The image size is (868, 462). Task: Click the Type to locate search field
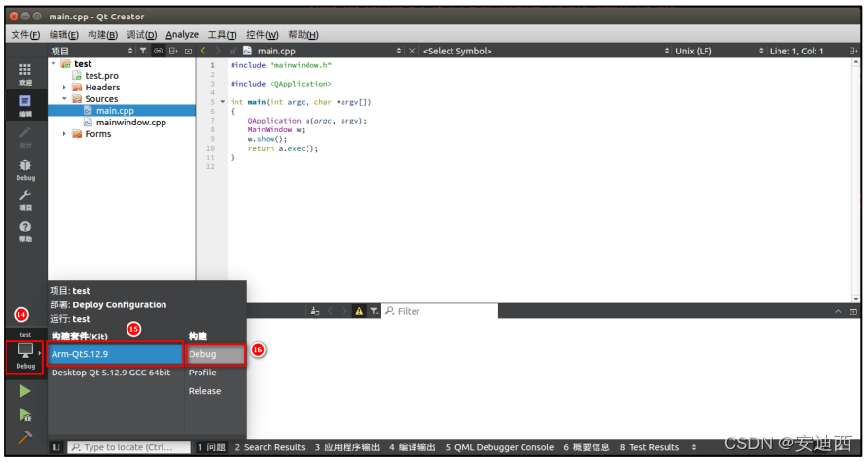(129, 447)
